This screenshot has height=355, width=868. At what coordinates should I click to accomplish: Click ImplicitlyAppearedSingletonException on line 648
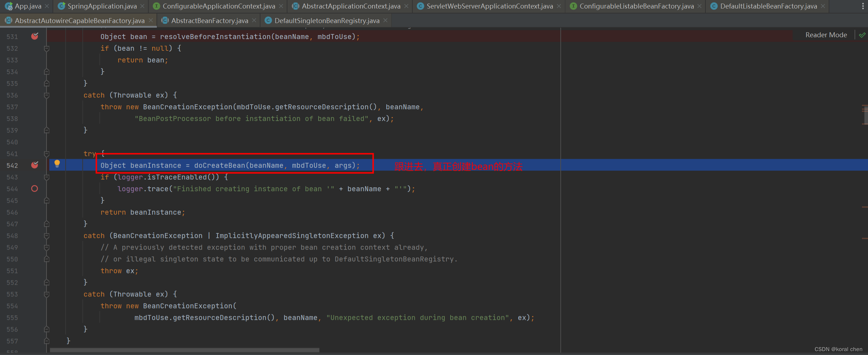[x=292, y=235]
